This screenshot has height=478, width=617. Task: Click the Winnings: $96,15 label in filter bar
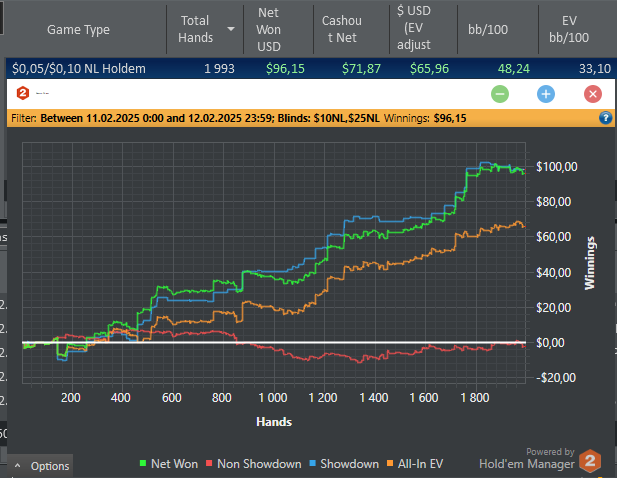(x=425, y=118)
